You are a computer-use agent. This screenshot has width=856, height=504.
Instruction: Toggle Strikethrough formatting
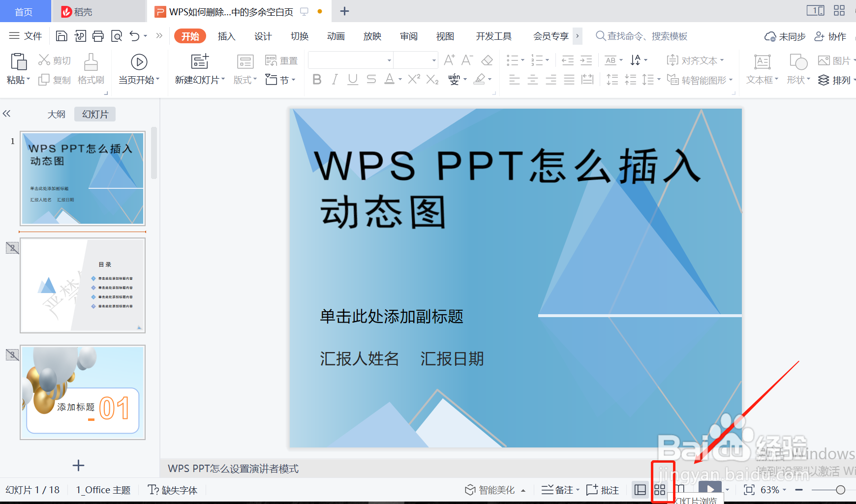[371, 79]
